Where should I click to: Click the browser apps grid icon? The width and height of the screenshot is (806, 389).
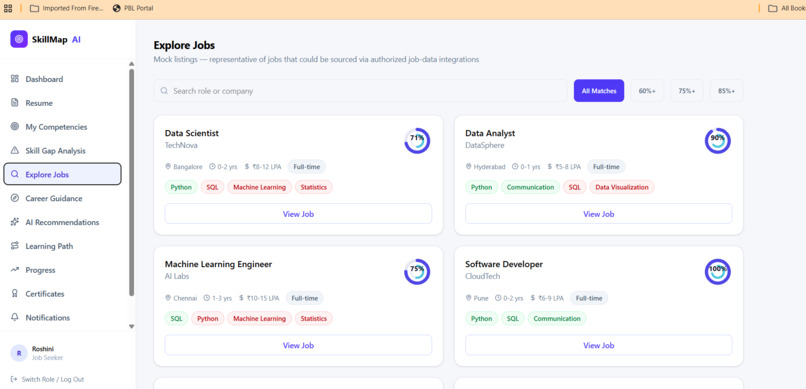pos(8,8)
